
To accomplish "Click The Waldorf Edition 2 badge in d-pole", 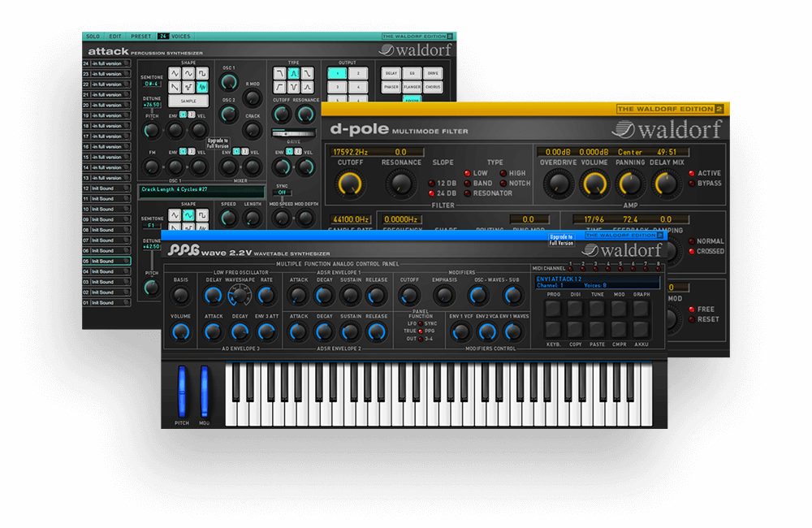I will pos(670,109).
